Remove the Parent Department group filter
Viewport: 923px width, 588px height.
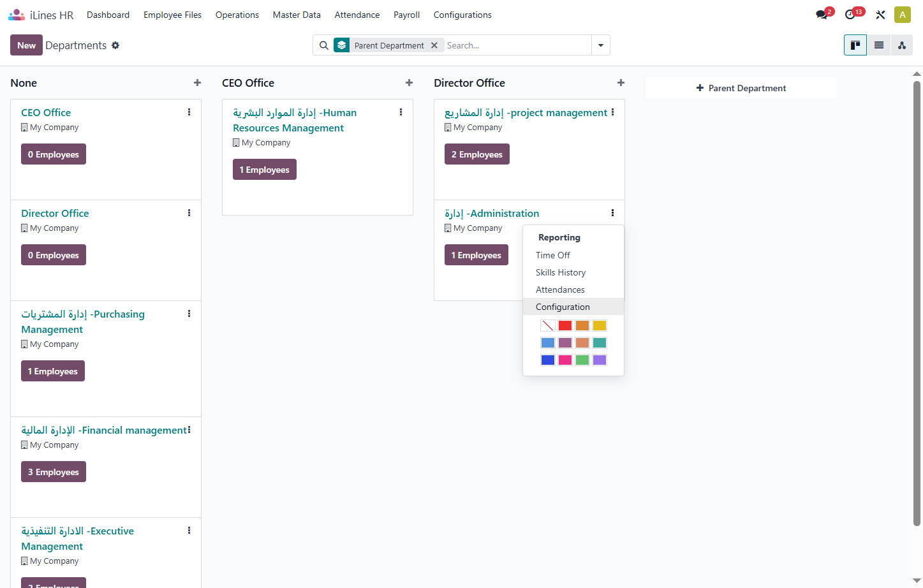(x=434, y=45)
